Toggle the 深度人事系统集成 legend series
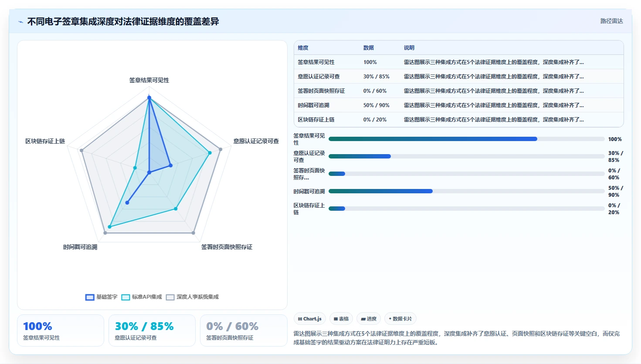Image resolution: width=641 pixels, height=364 pixels. coord(192,297)
